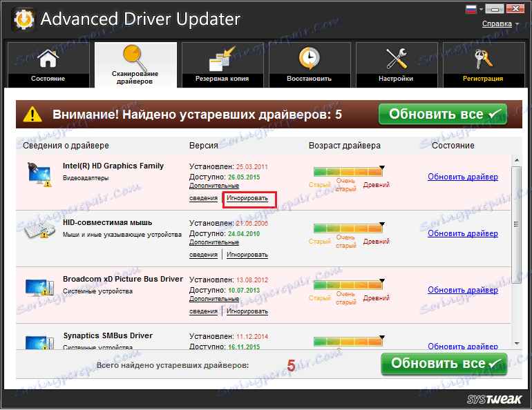
Task: Click the red count 5 in footer
Action: [291, 365]
